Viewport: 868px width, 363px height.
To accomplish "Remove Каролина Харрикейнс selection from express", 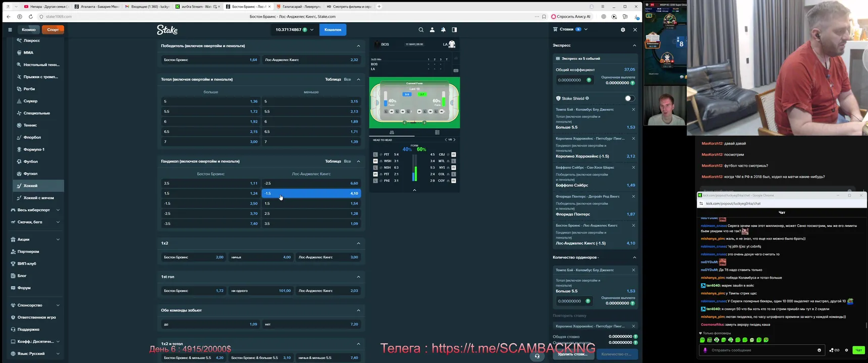I will pos(633,138).
